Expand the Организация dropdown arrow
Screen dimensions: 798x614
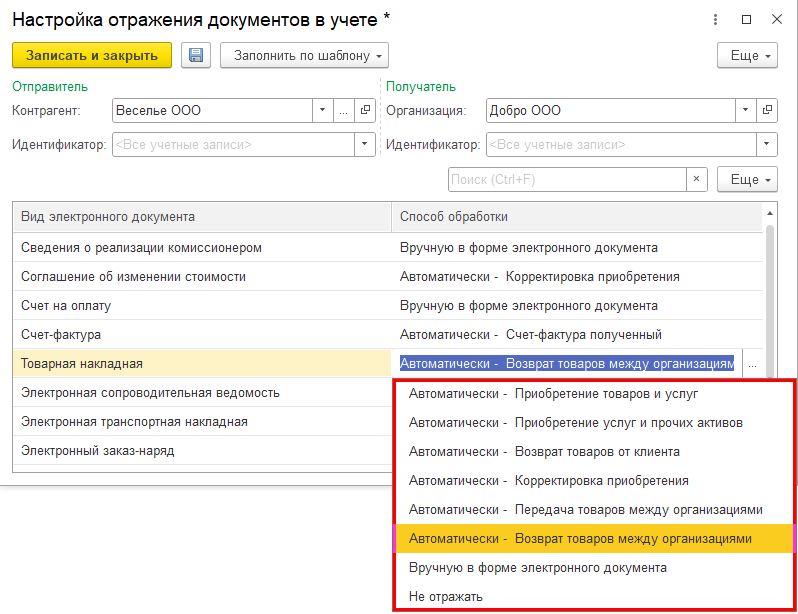[x=746, y=110]
